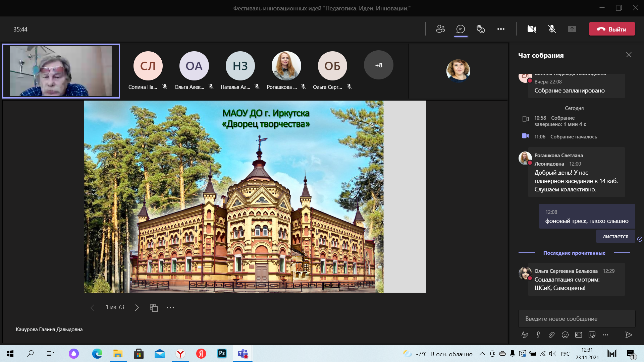Leave the meeting with Выйти button

[x=612, y=29]
